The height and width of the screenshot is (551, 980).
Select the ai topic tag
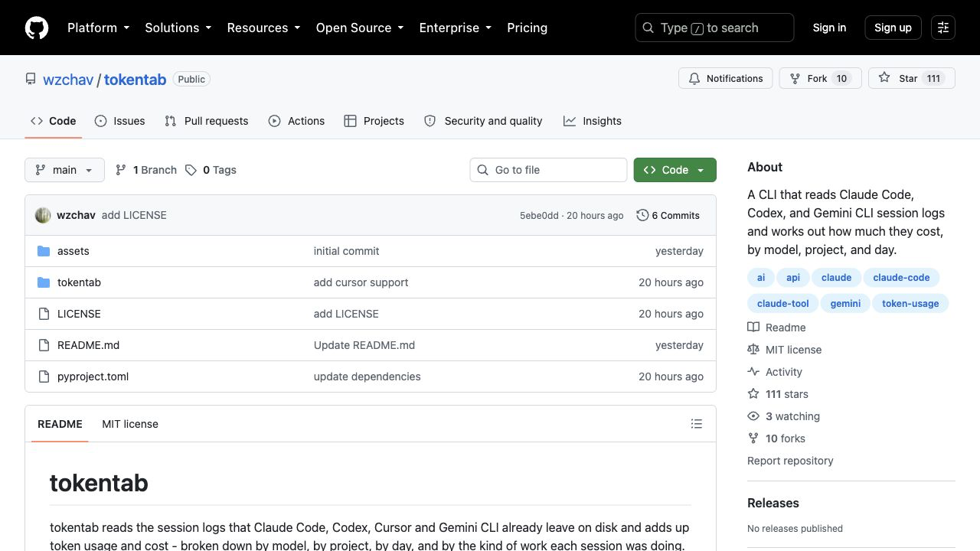coord(761,278)
